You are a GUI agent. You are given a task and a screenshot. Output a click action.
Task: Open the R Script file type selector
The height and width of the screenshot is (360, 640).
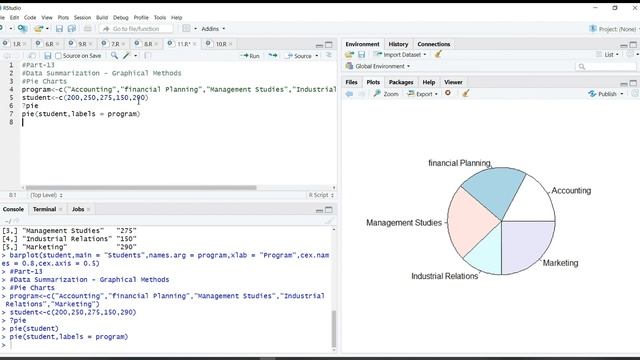(x=321, y=195)
